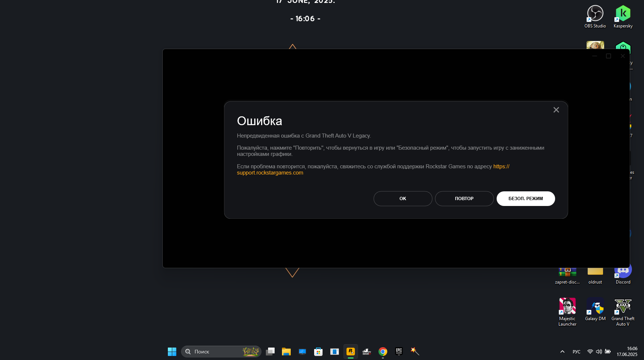
Task: Open the truck app icon in taskbar
Action: click(367, 352)
